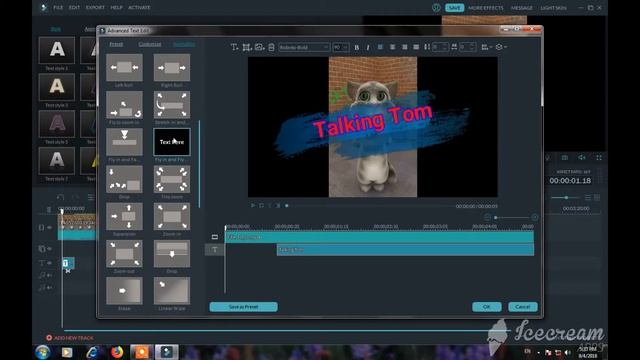Switch to the Customize tab

coord(150,44)
